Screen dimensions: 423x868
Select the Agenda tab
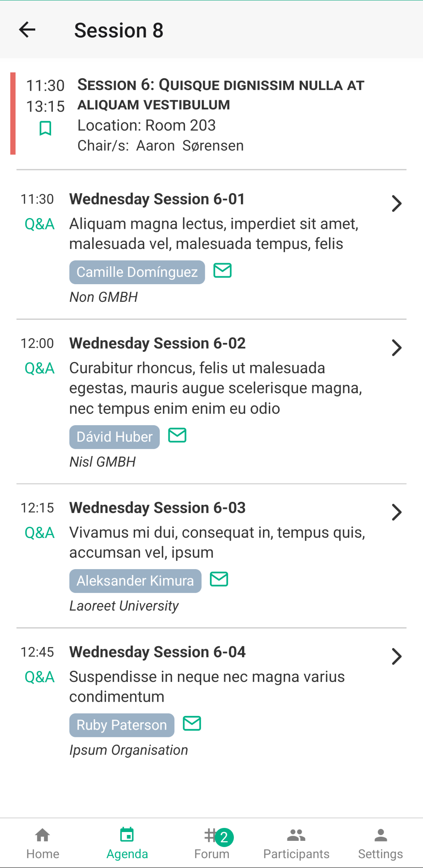click(127, 843)
